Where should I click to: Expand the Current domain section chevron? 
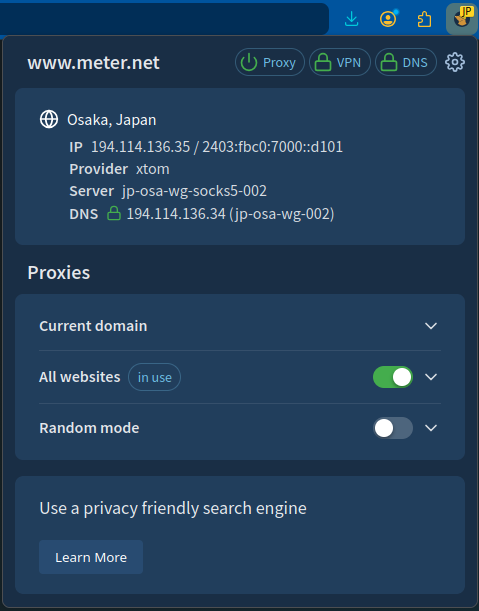[431, 326]
